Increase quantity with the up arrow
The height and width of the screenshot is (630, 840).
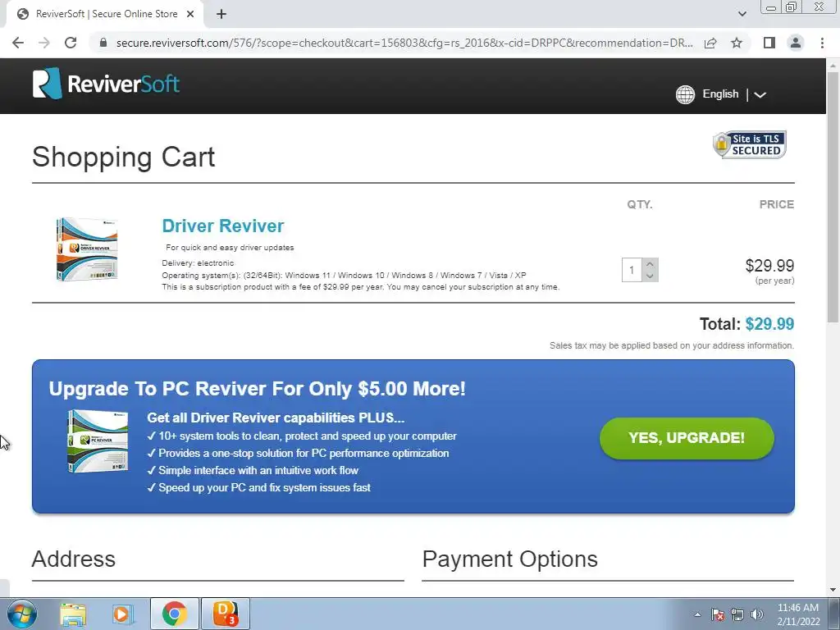coord(650,263)
